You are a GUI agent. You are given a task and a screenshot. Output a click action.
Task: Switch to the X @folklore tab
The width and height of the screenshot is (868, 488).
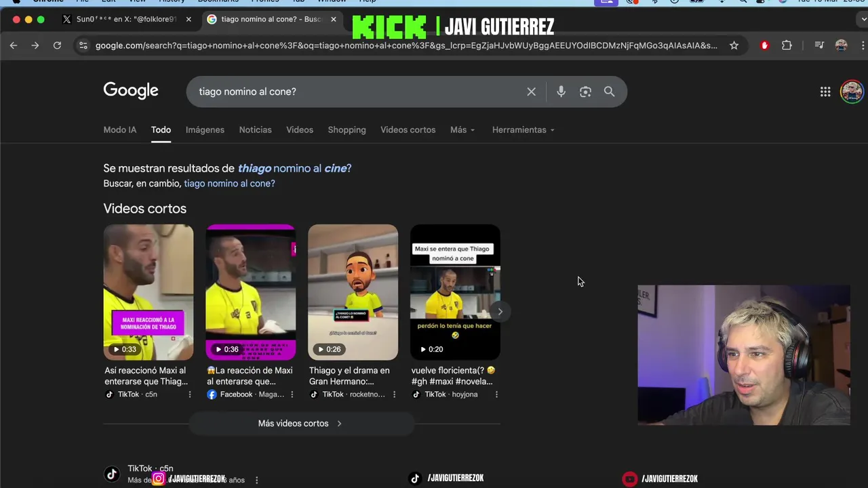point(127,19)
